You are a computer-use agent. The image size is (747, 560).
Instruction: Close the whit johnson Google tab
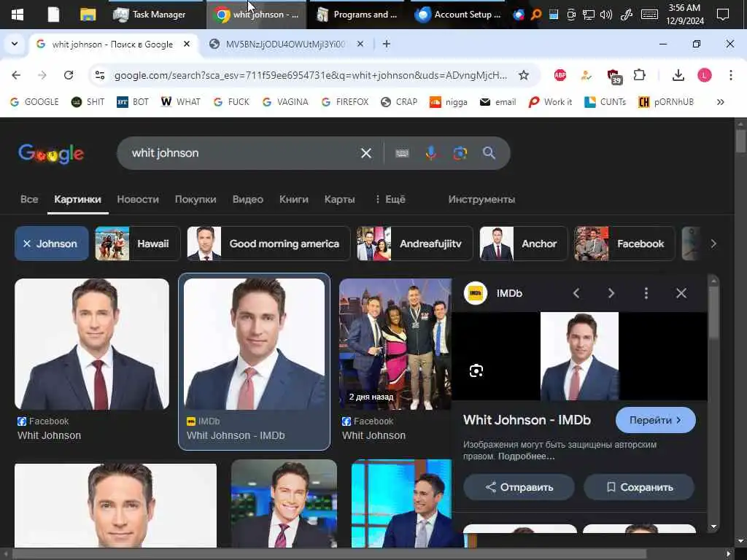coord(187,44)
